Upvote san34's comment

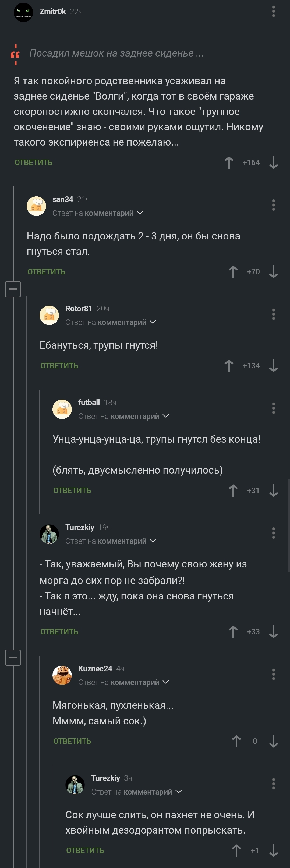click(233, 271)
